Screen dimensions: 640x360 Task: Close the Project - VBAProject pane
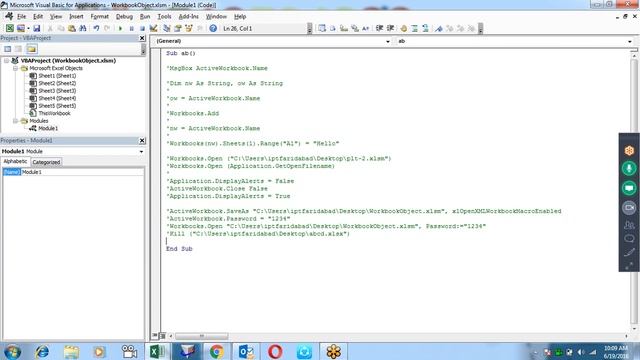coord(142,38)
